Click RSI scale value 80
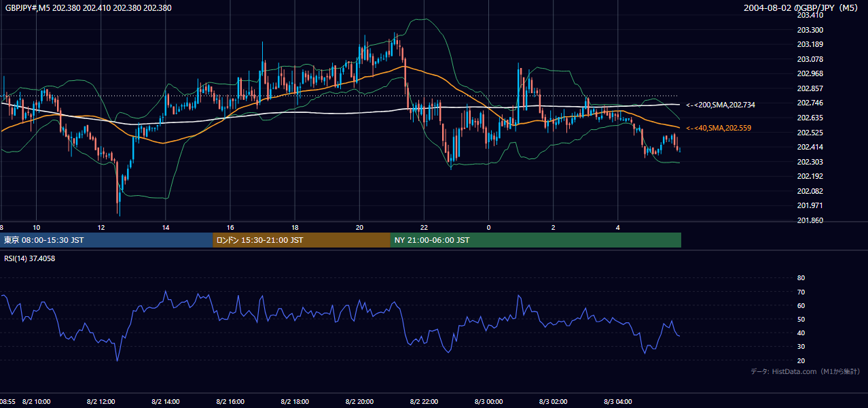 pos(801,278)
